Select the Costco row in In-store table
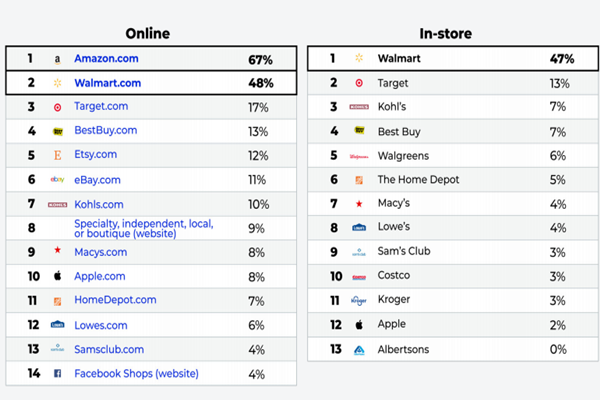The width and height of the screenshot is (600, 400). point(453,276)
